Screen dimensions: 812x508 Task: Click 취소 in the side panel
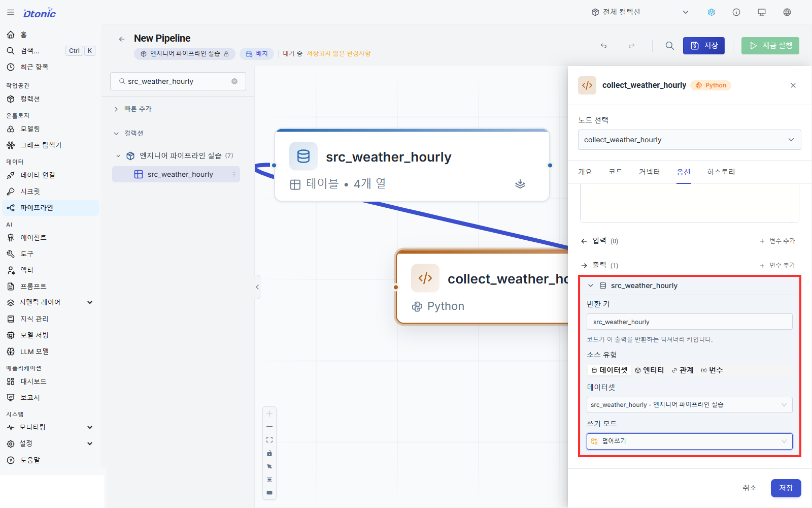pos(750,488)
